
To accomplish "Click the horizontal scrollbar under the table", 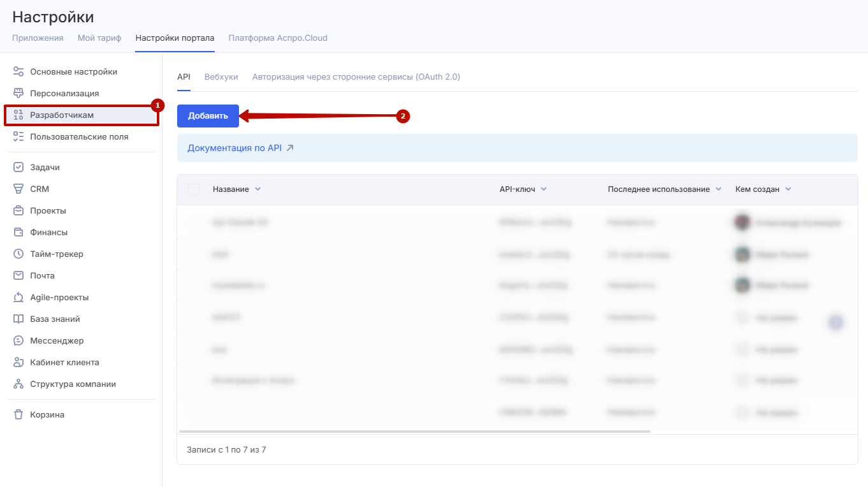I will [414, 432].
